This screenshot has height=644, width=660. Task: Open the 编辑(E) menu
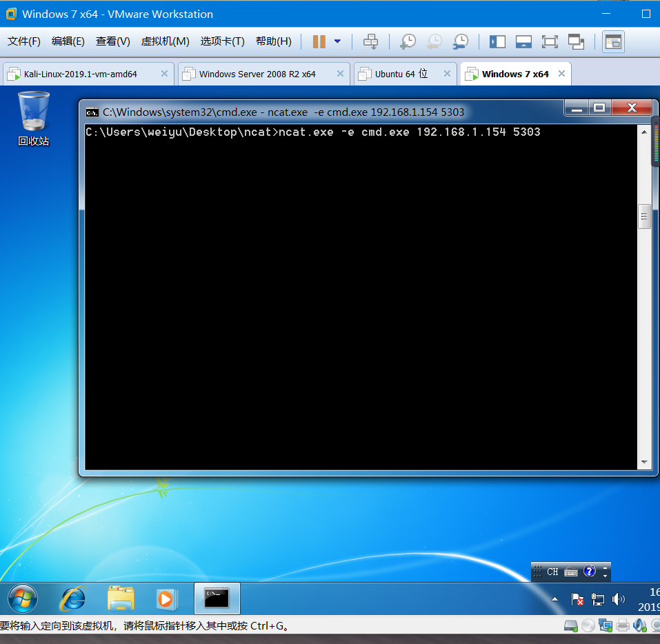pyautogui.click(x=68, y=41)
